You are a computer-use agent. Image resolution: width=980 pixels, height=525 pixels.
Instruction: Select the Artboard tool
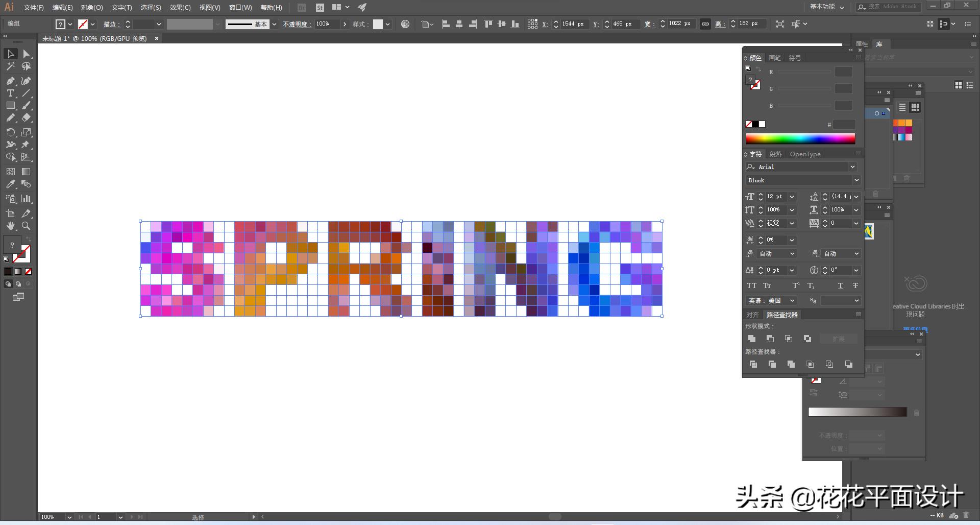10,213
